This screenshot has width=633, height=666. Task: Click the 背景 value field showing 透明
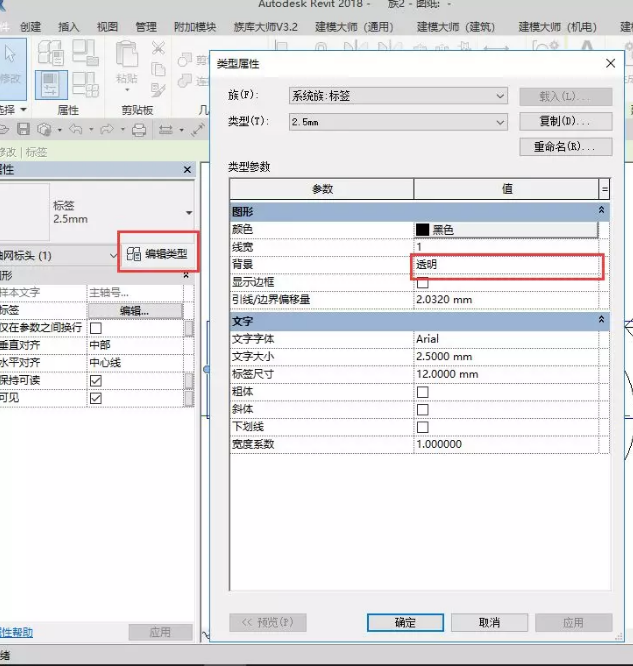pyautogui.click(x=506, y=265)
